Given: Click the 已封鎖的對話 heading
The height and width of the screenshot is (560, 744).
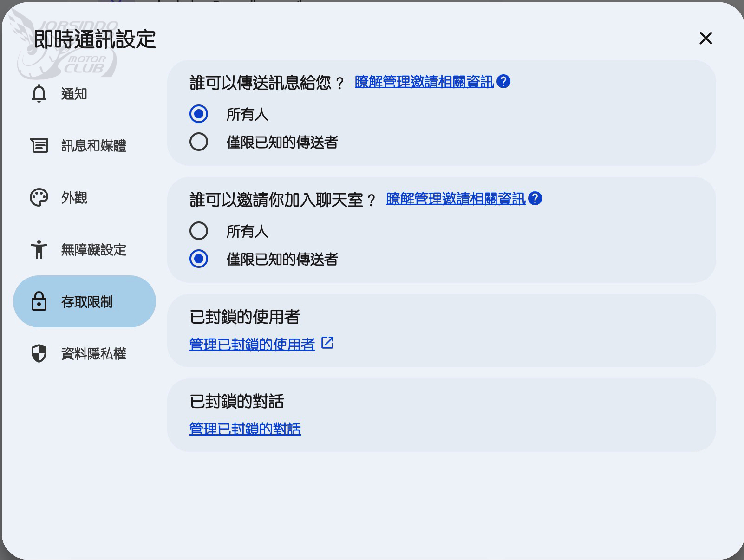Looking at the screenshot, I should (x=237, y=401).
